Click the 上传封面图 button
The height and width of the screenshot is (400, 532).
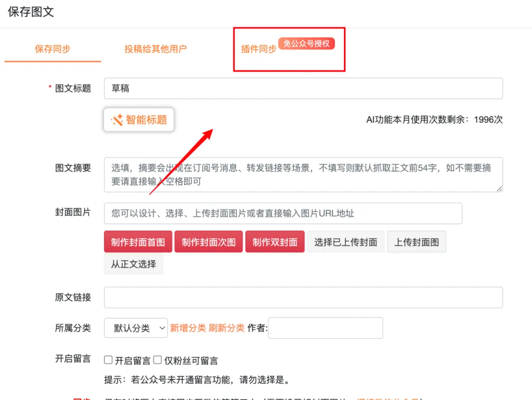tap(417, 242)
